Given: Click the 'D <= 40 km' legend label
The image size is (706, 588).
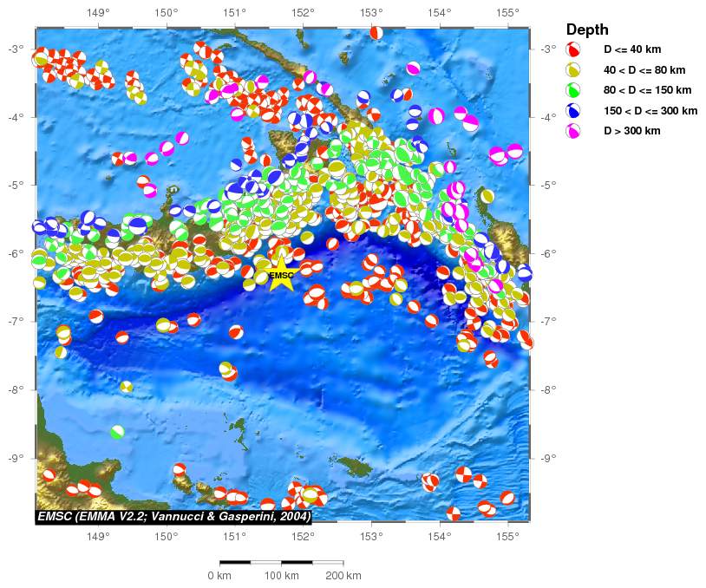Looking at the screenshot, I should (633, 49).
